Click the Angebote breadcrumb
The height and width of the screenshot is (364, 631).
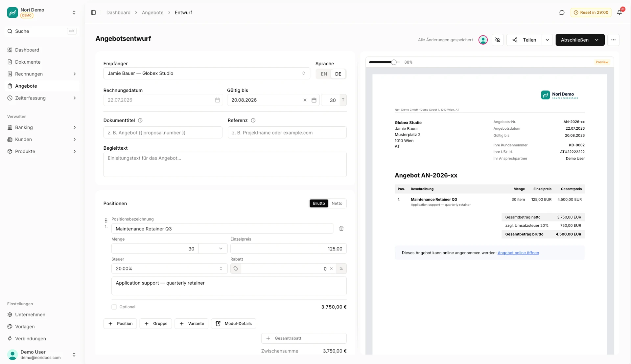[x=152, y=12]
